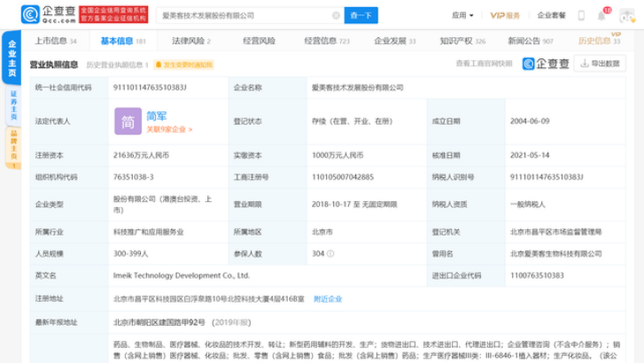
Task: Click the mobile phone icon in header
Action: coord(581,16)
